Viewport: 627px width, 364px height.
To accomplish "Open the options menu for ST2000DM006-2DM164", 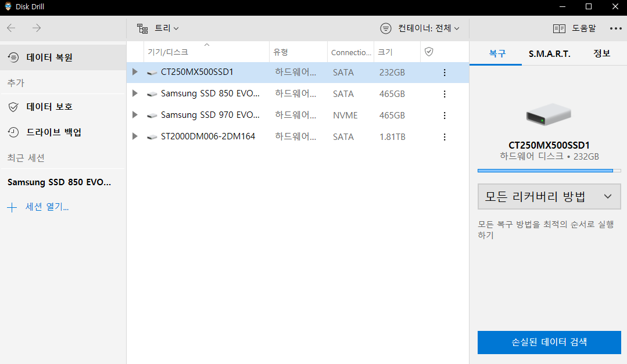I will (445, 137).
